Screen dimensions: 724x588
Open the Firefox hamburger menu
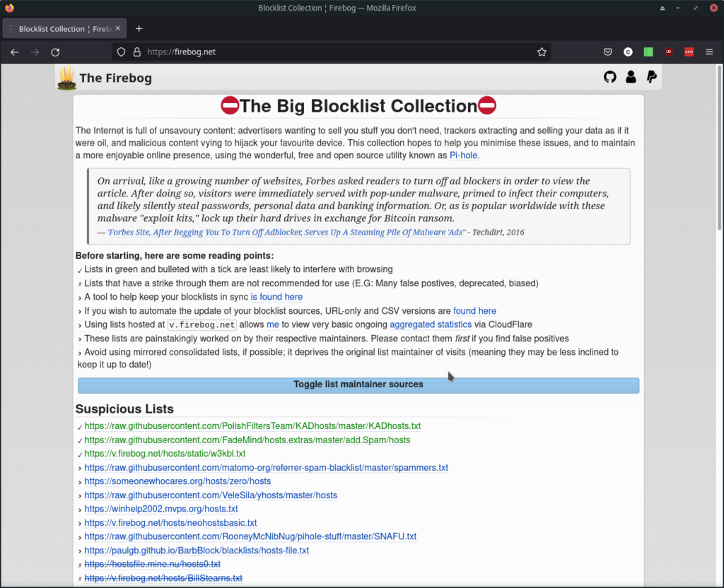click(x=709, y=52)
